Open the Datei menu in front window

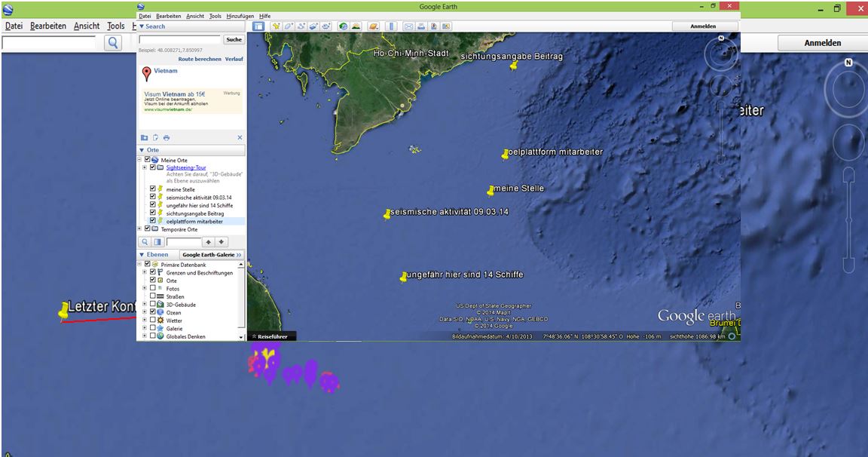[145, 16]
